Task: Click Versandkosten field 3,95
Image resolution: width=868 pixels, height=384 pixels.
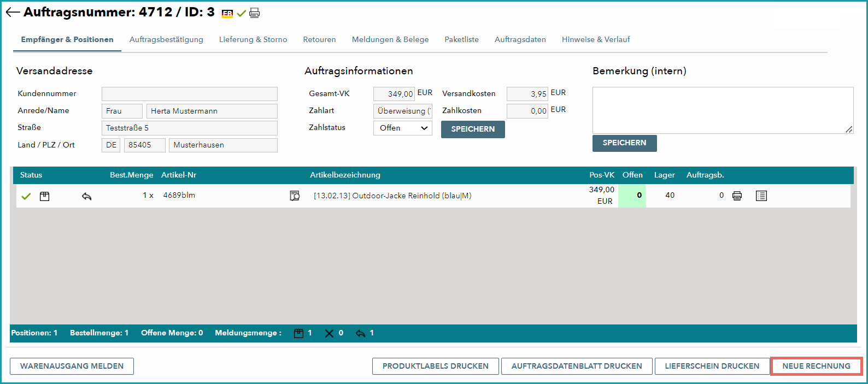Action: (x=527, y=94)
